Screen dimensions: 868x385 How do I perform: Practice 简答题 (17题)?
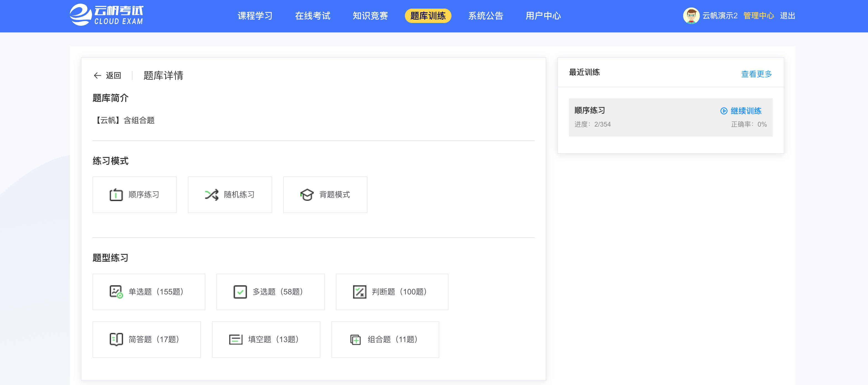coord(147,339)
